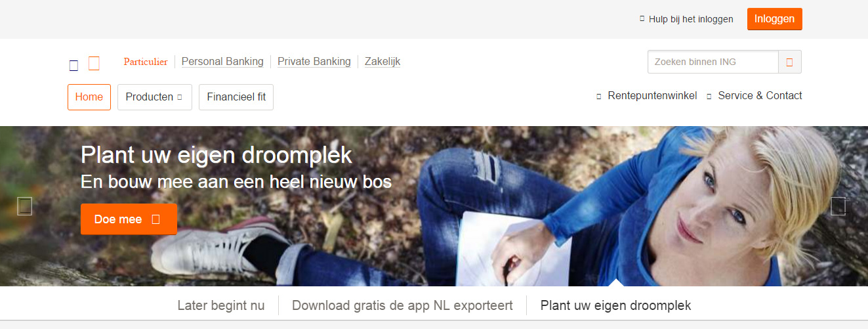The image size is (868, 329).
Task: Click the icon beside Hulp bij het inloggen
Action: (x=642, y=19)
